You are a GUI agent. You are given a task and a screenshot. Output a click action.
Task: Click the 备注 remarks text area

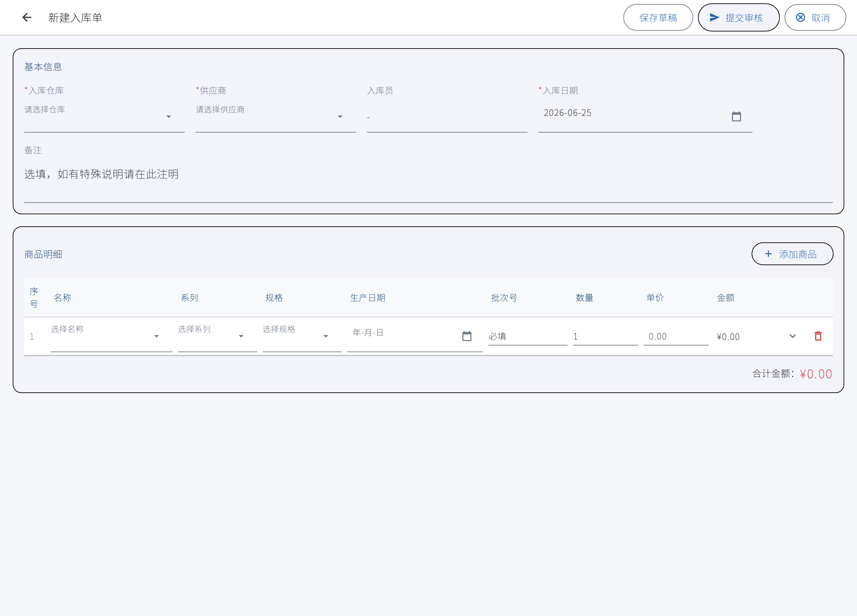tap(428, 181)
